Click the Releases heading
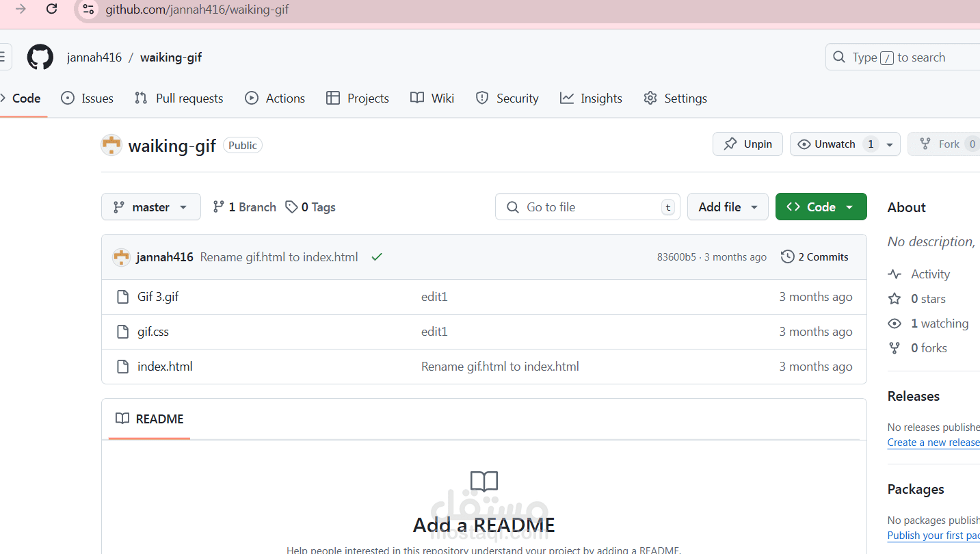 (x=913, y=396)
